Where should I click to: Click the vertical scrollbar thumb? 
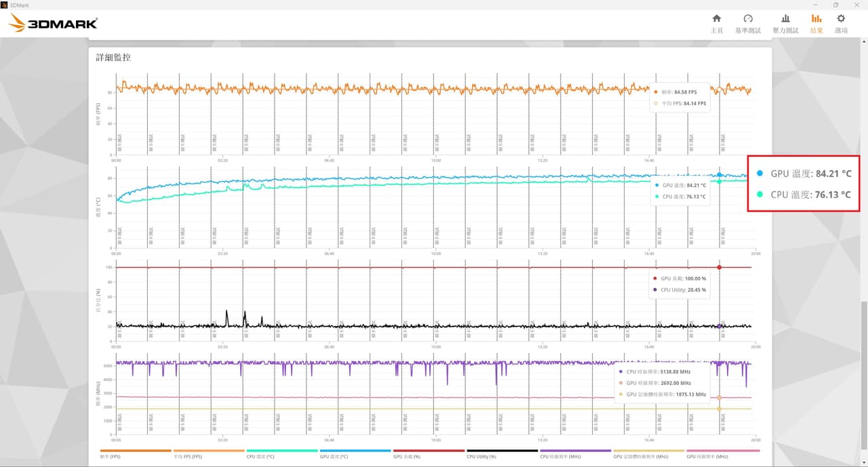[x=863, y=383]
